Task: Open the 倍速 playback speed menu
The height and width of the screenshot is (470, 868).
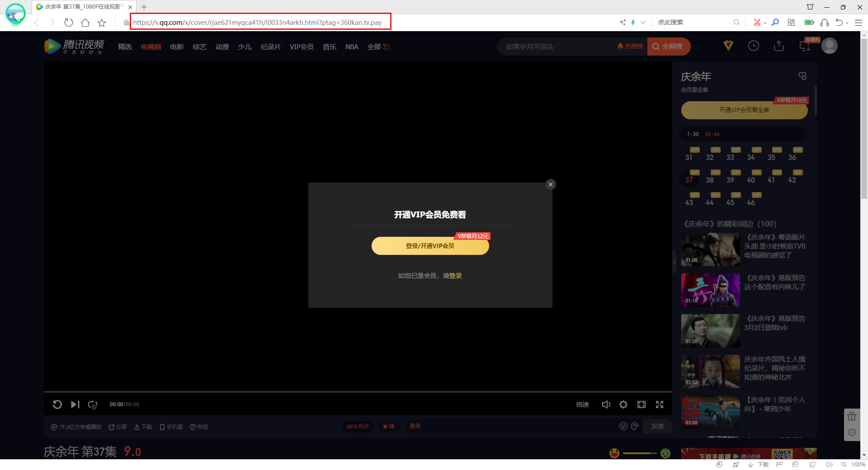Action: click(582, 404)
